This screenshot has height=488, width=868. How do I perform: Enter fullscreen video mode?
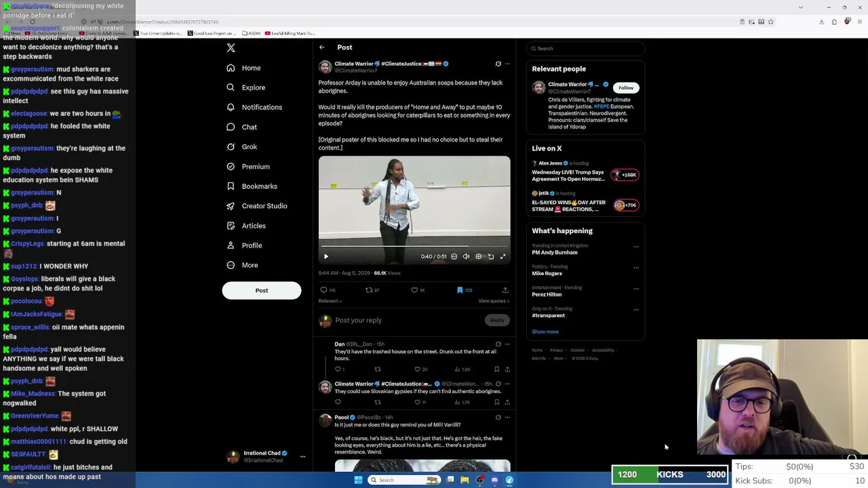pos(502,257)
